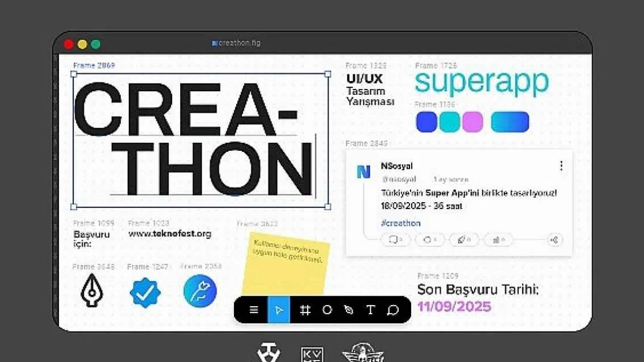Click the "18/09/2025 - 36 saat" post line
The width and height of the screenshot is (644, 362).
tap(422, 206)
